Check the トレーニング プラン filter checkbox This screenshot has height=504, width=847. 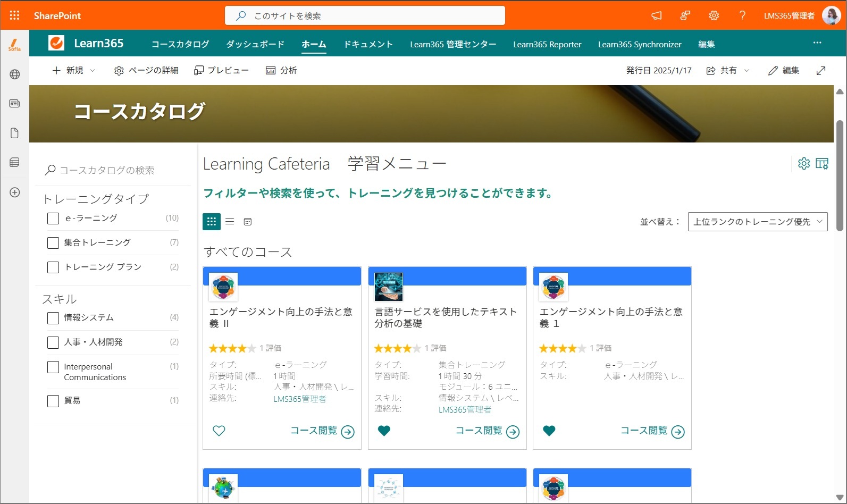click(x=53, y=267)
